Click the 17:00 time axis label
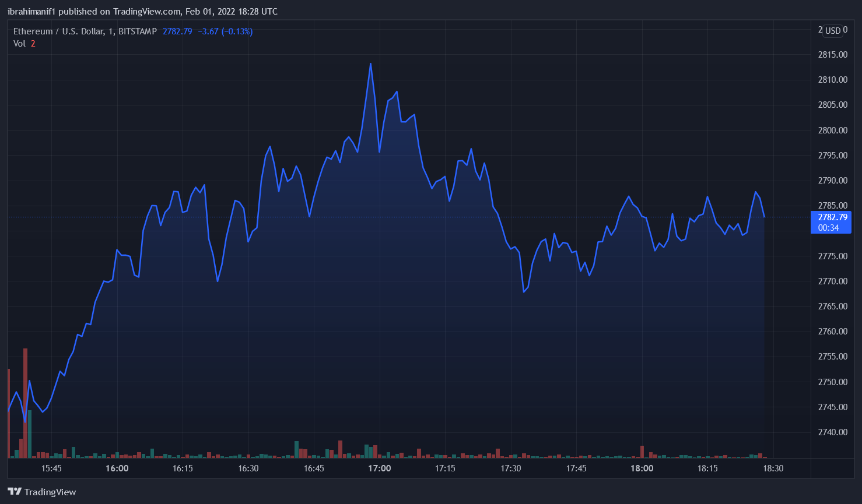 click(x=379, y=468)
